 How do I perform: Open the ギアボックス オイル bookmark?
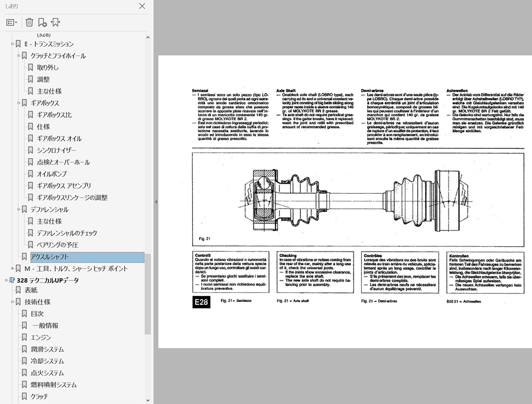(x=59, y=138)
